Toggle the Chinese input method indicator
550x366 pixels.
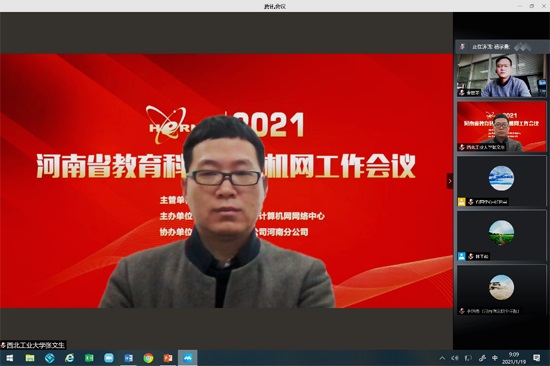coord(495,358)
